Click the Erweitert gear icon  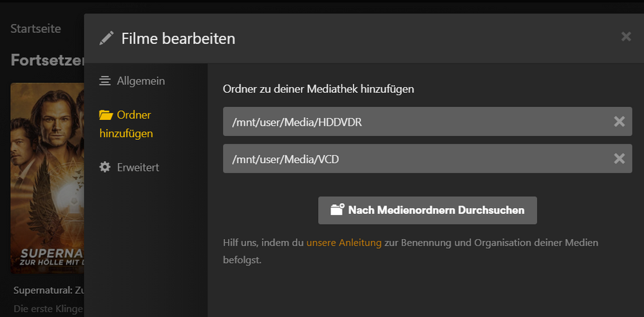(105, 167)
